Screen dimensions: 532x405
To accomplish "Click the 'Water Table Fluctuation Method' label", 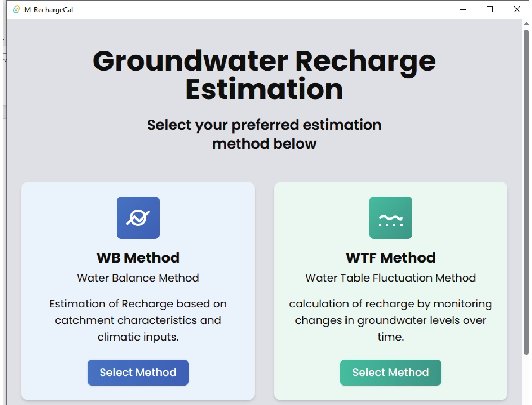I will pyautogui.click(x=390, y=278).
